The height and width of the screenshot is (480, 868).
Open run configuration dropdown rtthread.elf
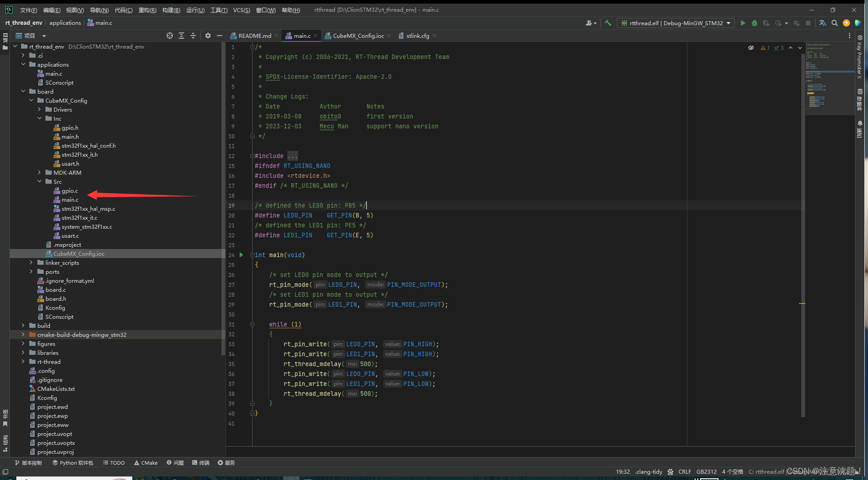676,23
